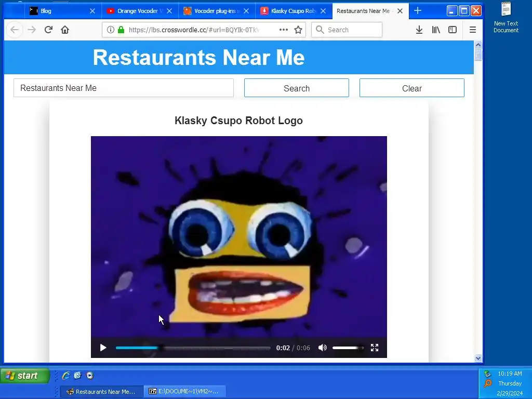Viewport: 532px width, 399px height.
Task: Close the Restaurants Near Me tab
Action: 400,11
